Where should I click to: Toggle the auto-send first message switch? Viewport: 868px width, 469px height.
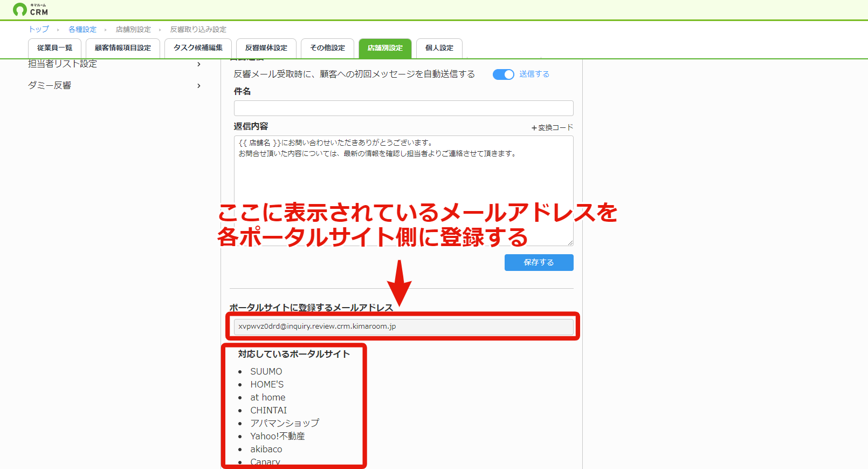point(504,74)
